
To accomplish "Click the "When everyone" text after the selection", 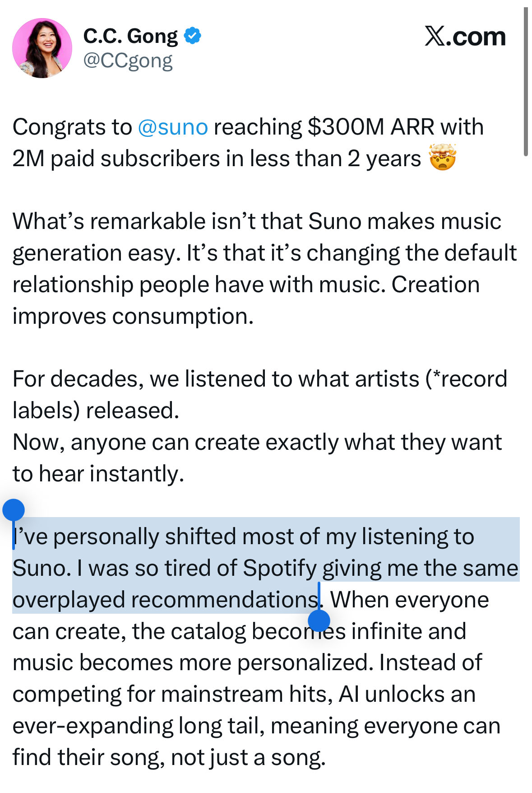I will [x=409, y=600].
